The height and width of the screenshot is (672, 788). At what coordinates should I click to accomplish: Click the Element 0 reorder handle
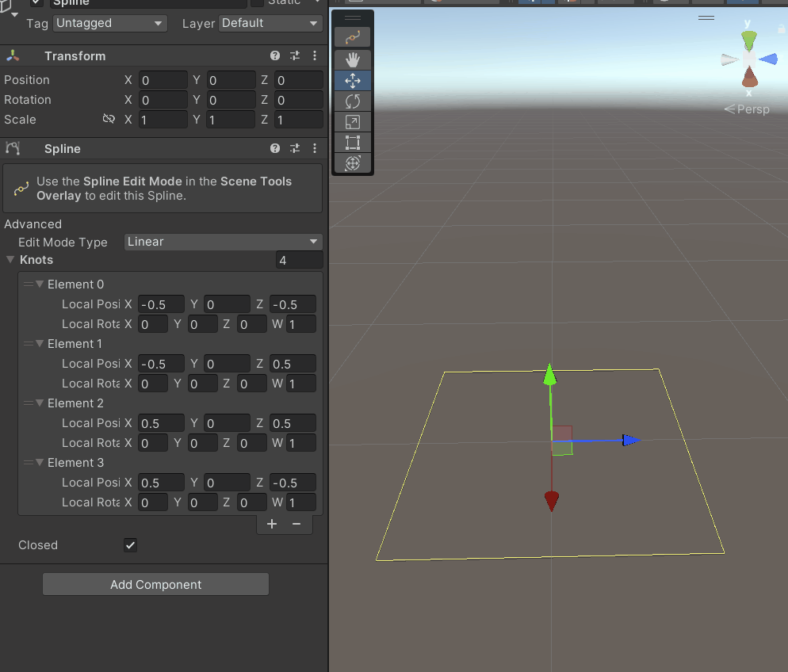[x=29, y=284]
